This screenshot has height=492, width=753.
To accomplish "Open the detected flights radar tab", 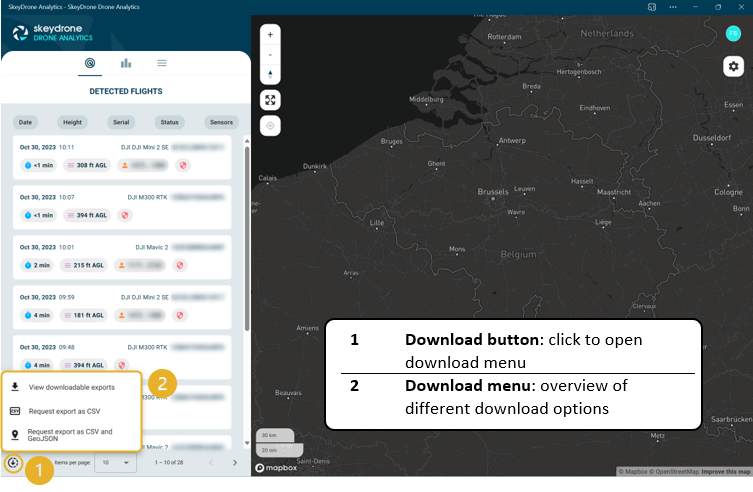I will click(x=90, y=63).
